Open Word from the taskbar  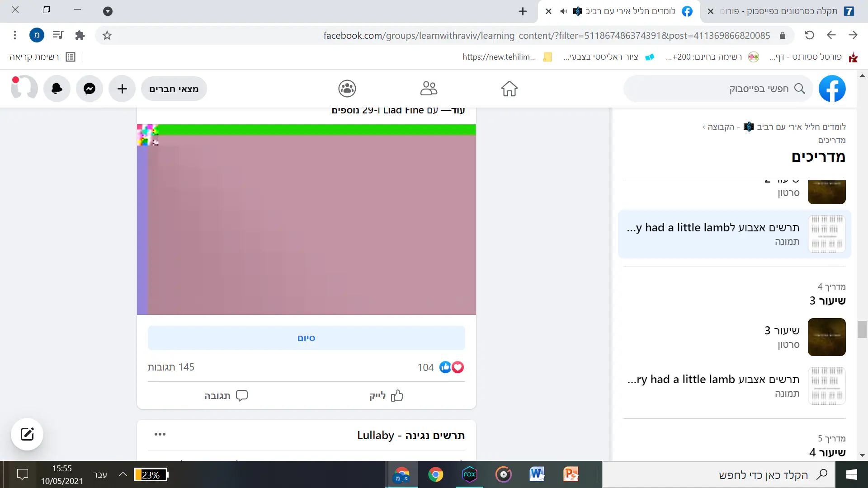click(537, 474)
